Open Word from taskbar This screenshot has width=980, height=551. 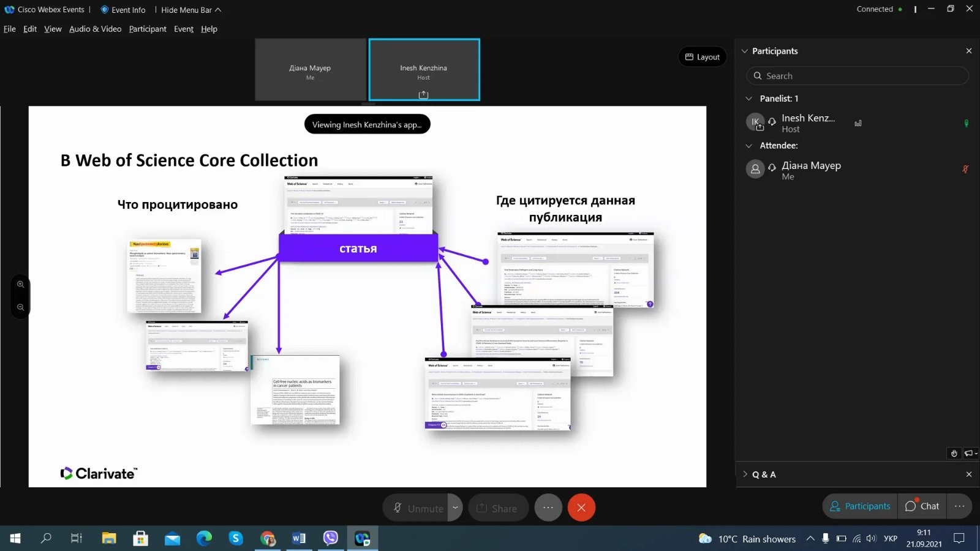299,538
